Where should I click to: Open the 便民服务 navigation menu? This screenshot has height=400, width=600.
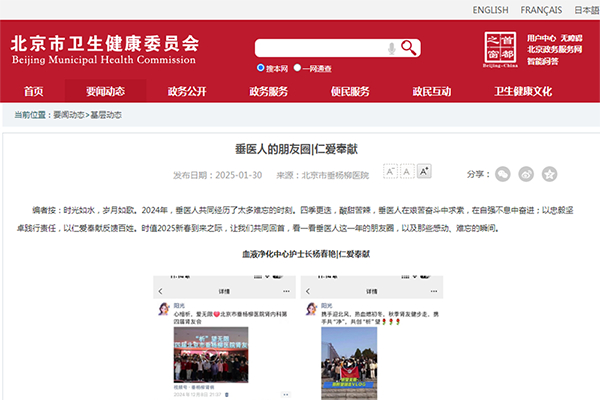(x=351, y=91)
